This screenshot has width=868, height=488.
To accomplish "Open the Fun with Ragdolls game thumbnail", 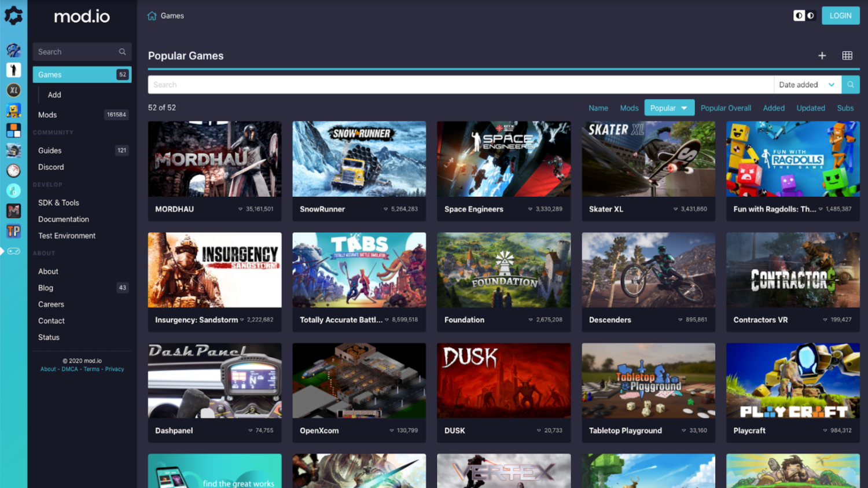I will [793, 159].
